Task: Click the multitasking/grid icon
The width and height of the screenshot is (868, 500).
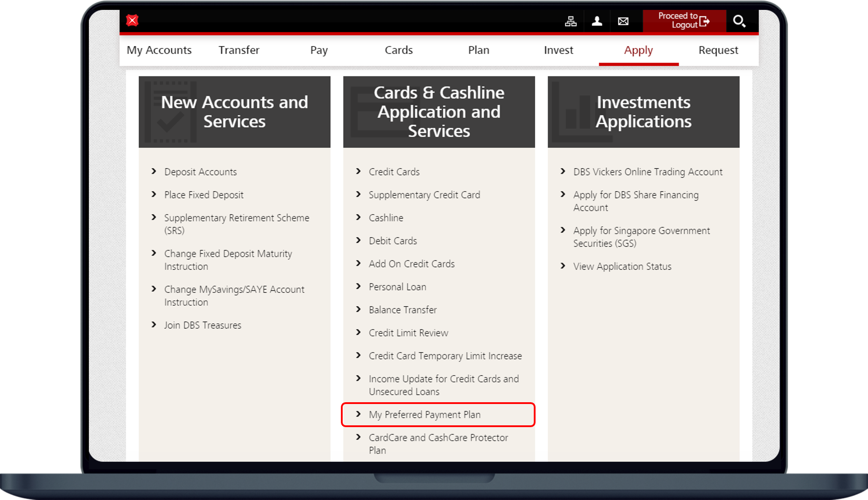Action: click(571, 21)
